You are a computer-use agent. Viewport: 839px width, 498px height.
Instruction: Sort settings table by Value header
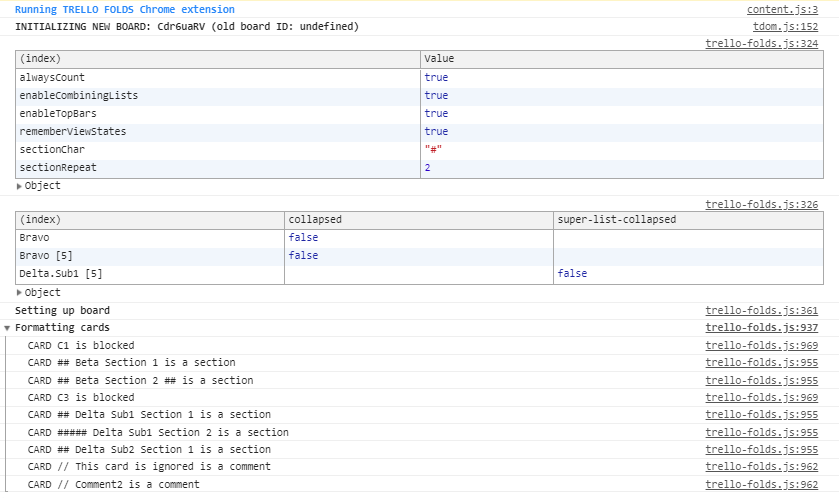pos(622,59)
